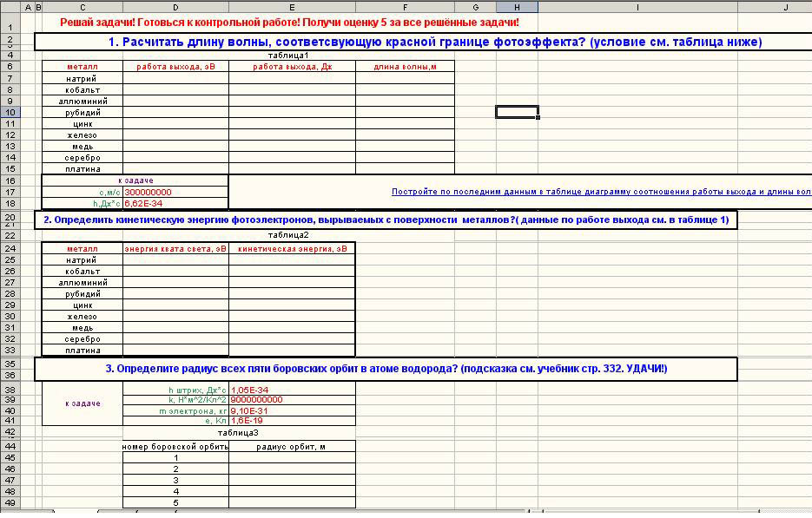
Task: Select orbit radius cell for Bohr orbit 1
Action: coord(292,458)
